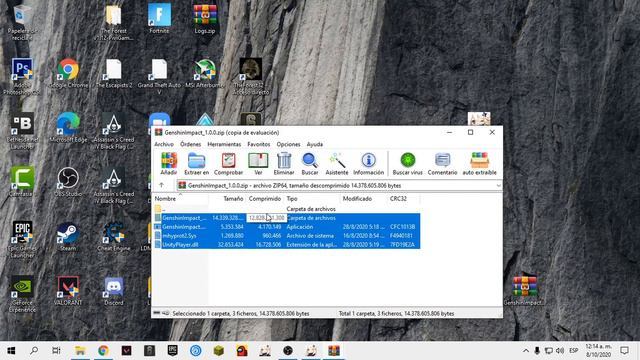This screenshot has width=640, height=360.
Task: Click the Comentario toolbar icon
Action: (442, 164)
